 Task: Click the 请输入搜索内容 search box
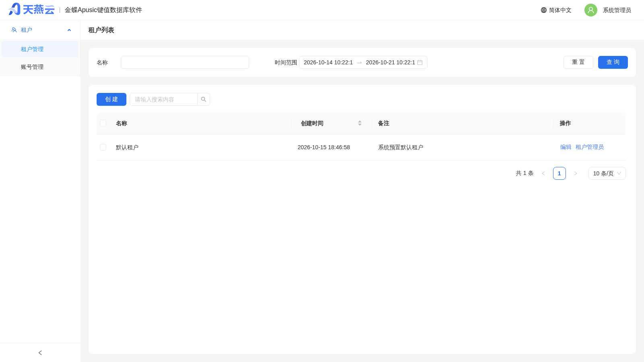pyautogui.click(x=163, y=99)
